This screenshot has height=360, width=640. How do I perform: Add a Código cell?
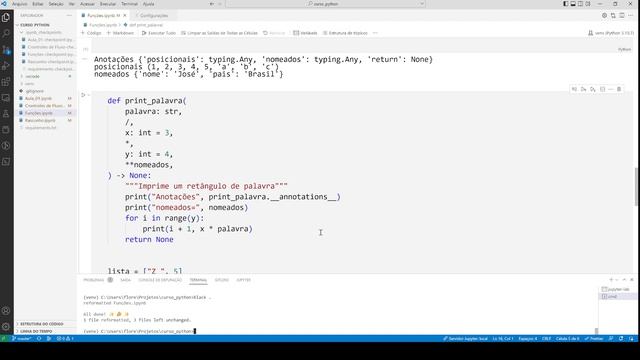tap(91, 33)
